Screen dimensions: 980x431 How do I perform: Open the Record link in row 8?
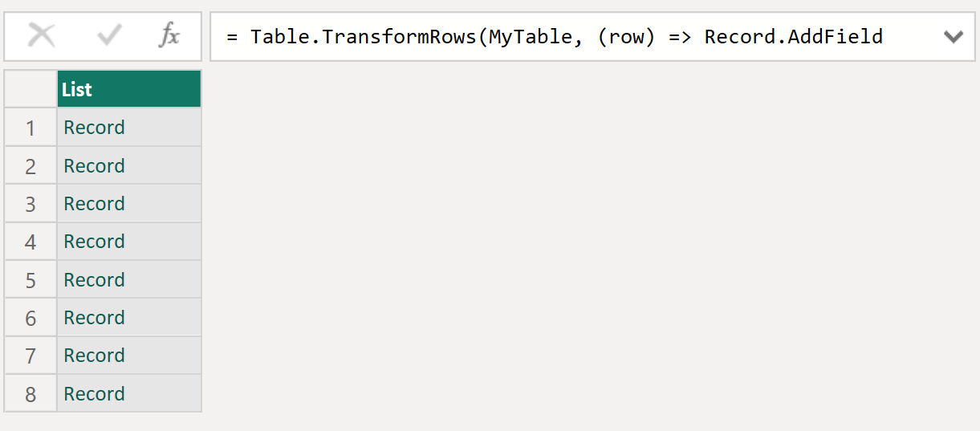[x=95, y=394]
